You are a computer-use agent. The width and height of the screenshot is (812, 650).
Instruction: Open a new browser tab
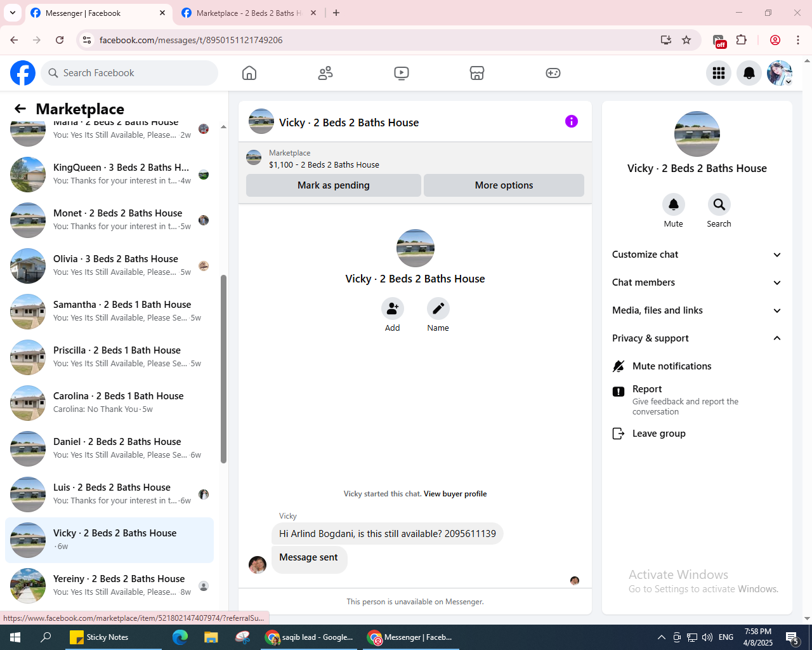pos(336,13)
